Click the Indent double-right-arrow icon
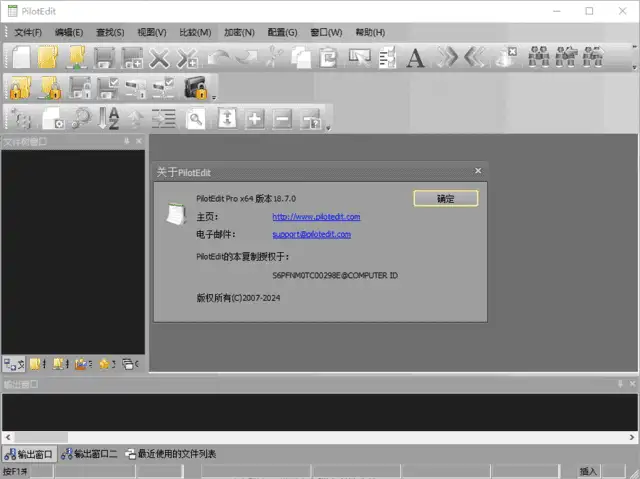This screenshot has height=479, width=640. [447, 57]
